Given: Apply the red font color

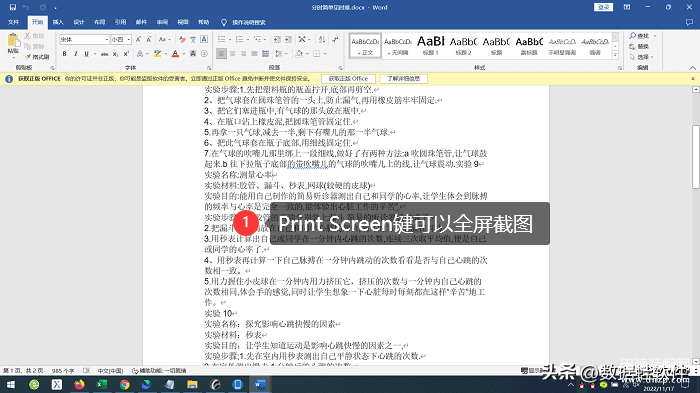Looking at the screenshot, I should (175, 54).
